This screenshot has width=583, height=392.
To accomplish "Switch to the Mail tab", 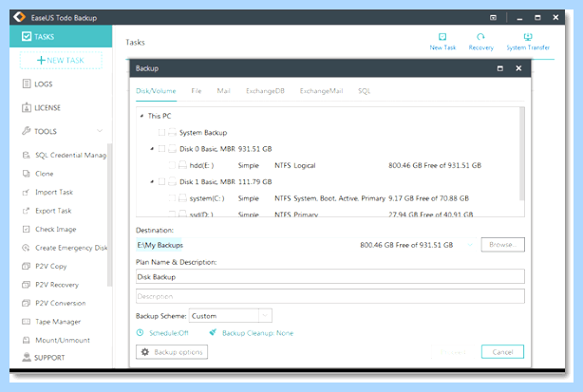I will tap(223, 91).
